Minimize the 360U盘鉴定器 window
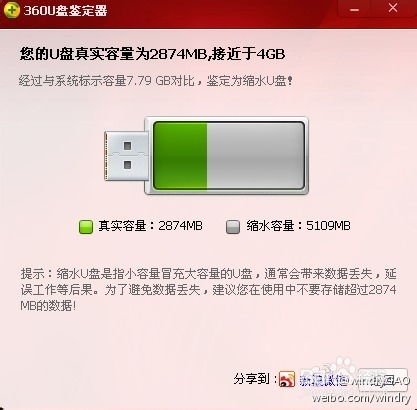The width and height of the screenshot is (417, 410). point(354,10)
